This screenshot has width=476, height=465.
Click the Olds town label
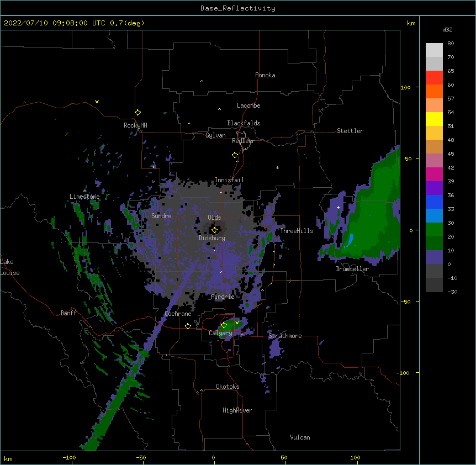pyautogui.click(x=214, y=218)
